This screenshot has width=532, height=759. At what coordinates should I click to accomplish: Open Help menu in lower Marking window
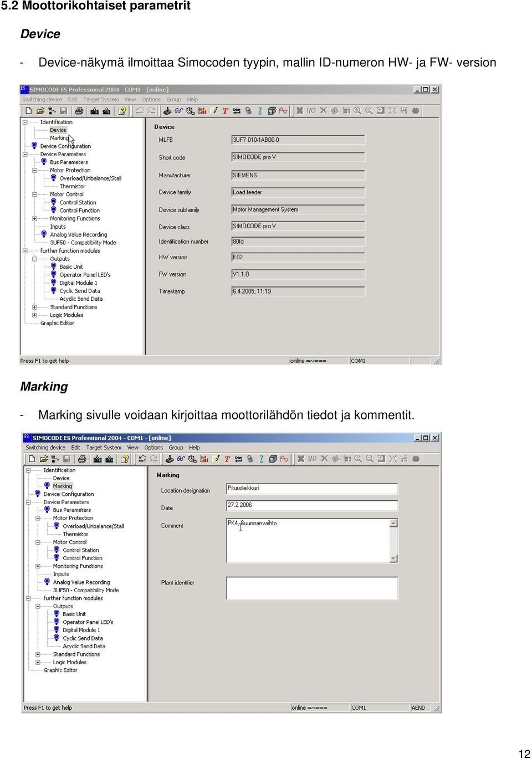(194, 448)
